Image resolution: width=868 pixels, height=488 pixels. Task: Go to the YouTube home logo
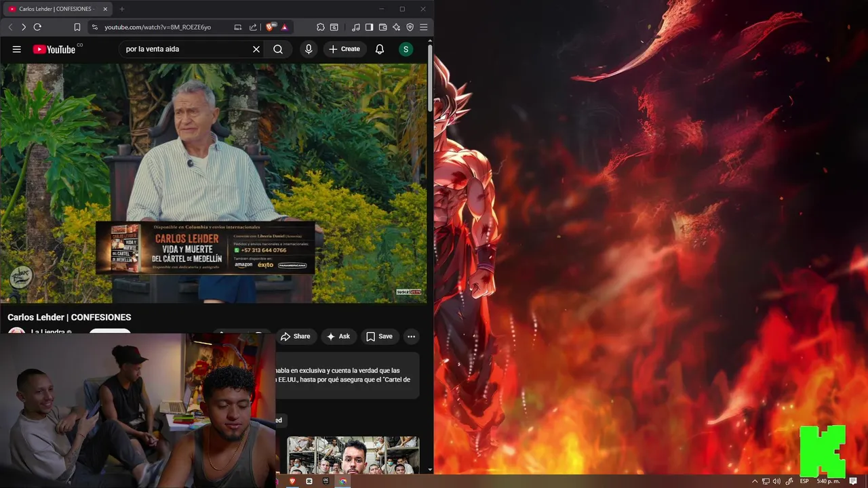click(x=54, y=49)
